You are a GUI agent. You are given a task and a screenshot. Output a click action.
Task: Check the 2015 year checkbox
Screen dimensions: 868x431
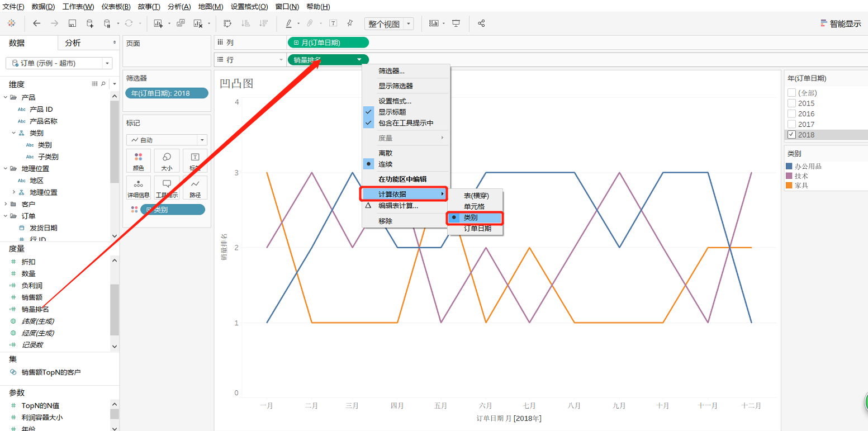[791, 103]
